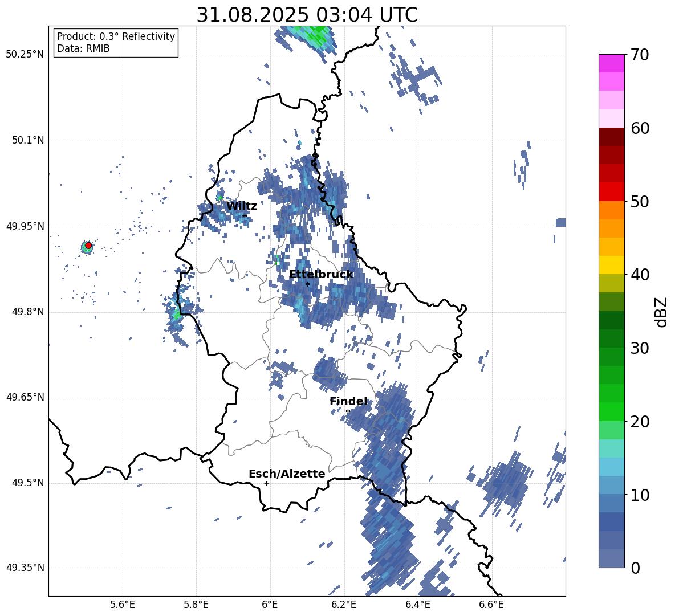Click the 49.65°N latitude label
Screen dimensions: 675x616
25,398
